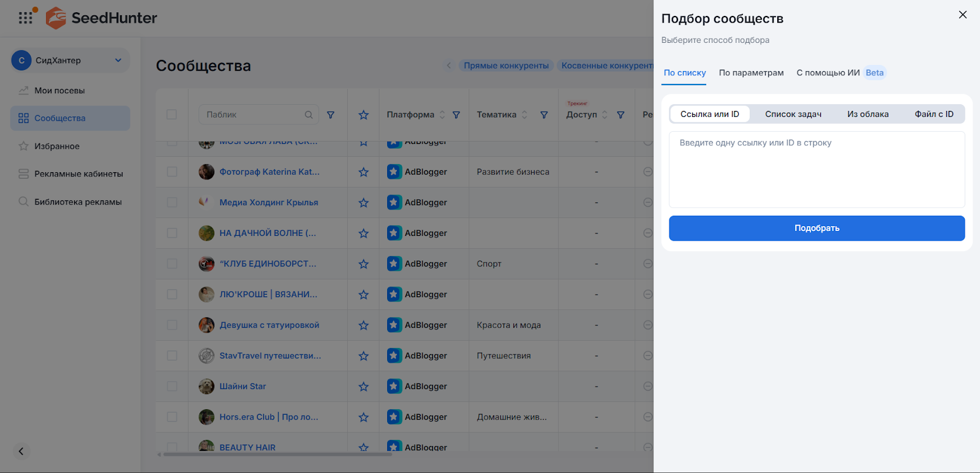Add Девушка с татуировкой to favorites star
The height and width of the screenshot is (473, 980).
click(x=363, y=325)
